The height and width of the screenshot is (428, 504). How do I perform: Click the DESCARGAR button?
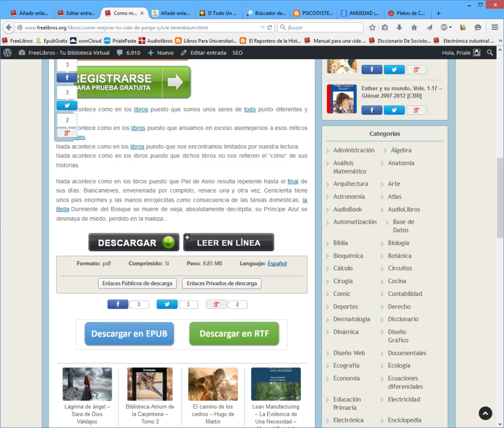(x=133, y=242)
